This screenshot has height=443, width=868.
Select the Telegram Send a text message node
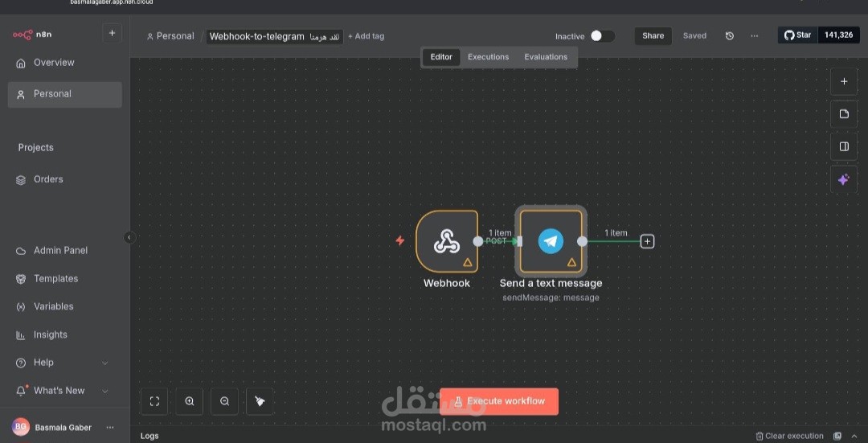(551, 241)
